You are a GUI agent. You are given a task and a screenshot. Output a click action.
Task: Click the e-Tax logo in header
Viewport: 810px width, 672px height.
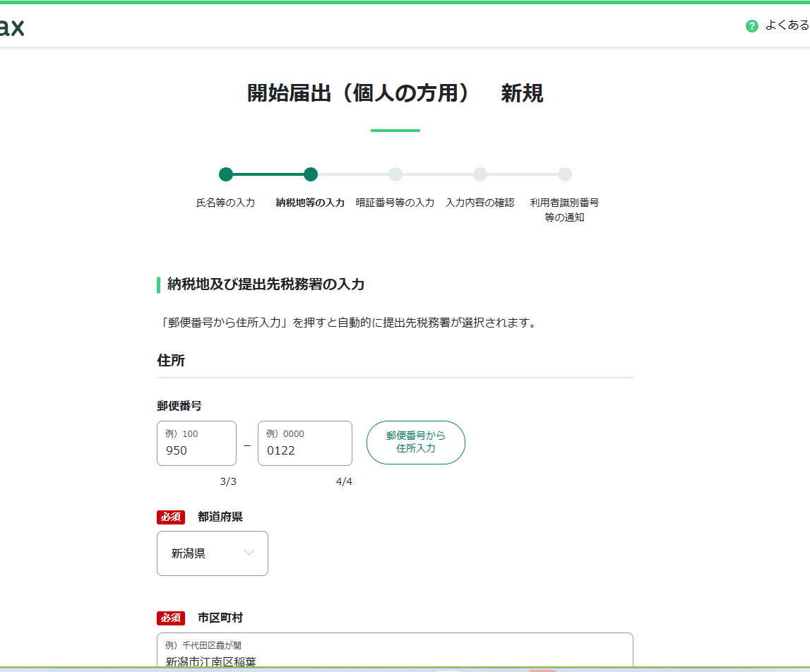[12, 27]
